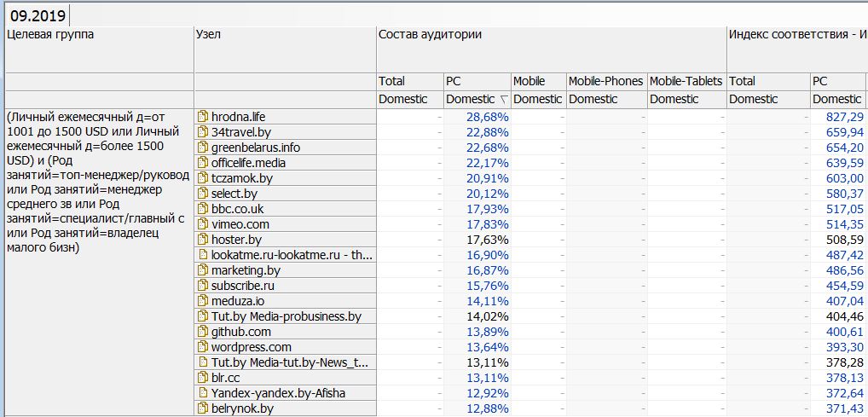Click the sort arrow in PC Domestic header

tap(503, 100)
